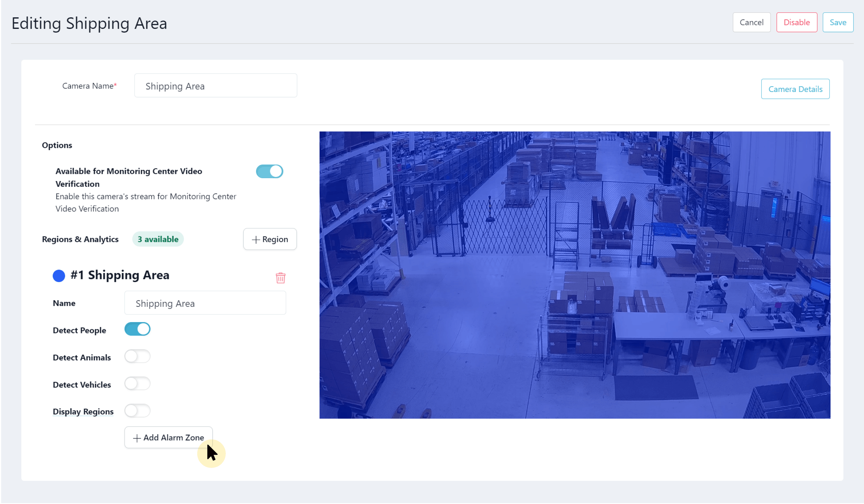Click the warehouse camera preview image
The width and height of the screenshot is (864, 504).
(575, 275)
